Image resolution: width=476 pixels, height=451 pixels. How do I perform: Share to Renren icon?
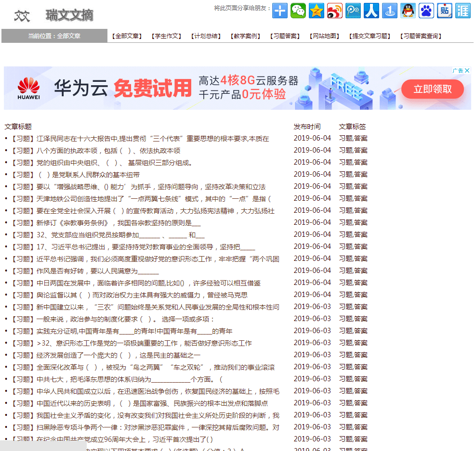pyautogui.click(x=371, y=11)
